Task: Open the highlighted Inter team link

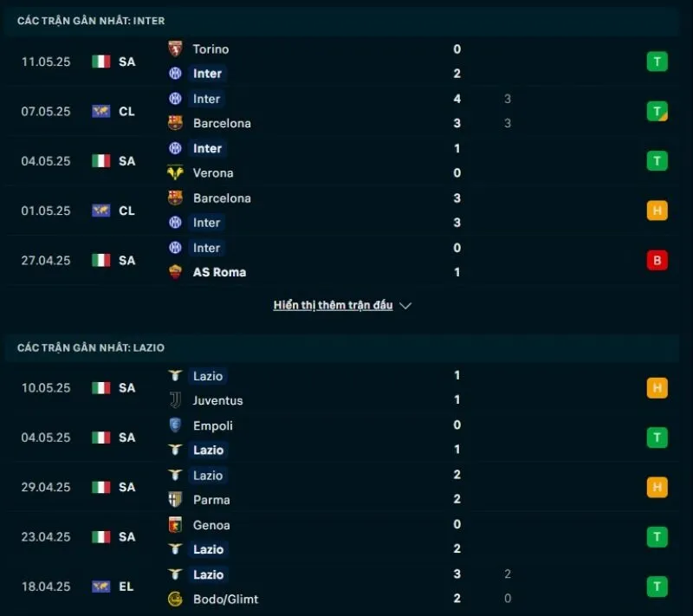Action: (x=207, y=74)
